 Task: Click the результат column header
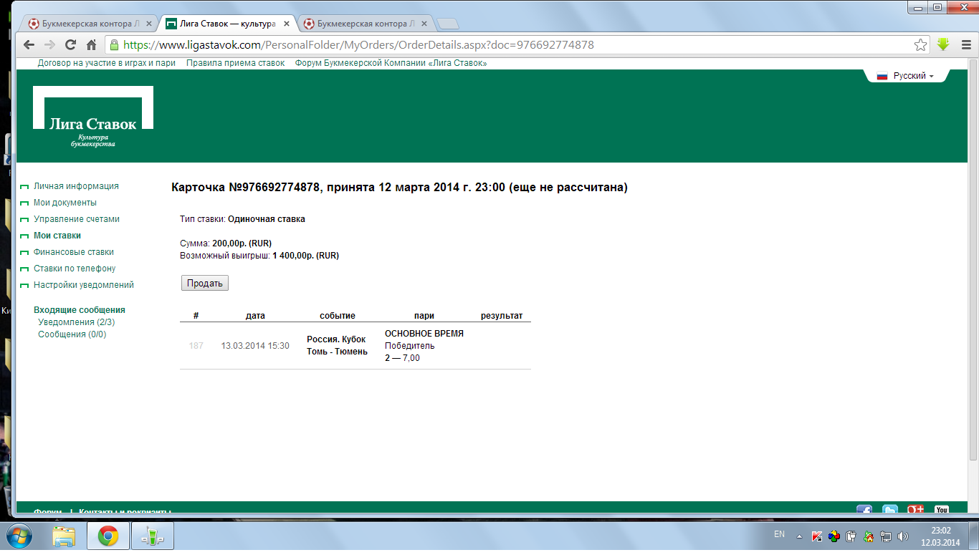[x=502, y=316]
